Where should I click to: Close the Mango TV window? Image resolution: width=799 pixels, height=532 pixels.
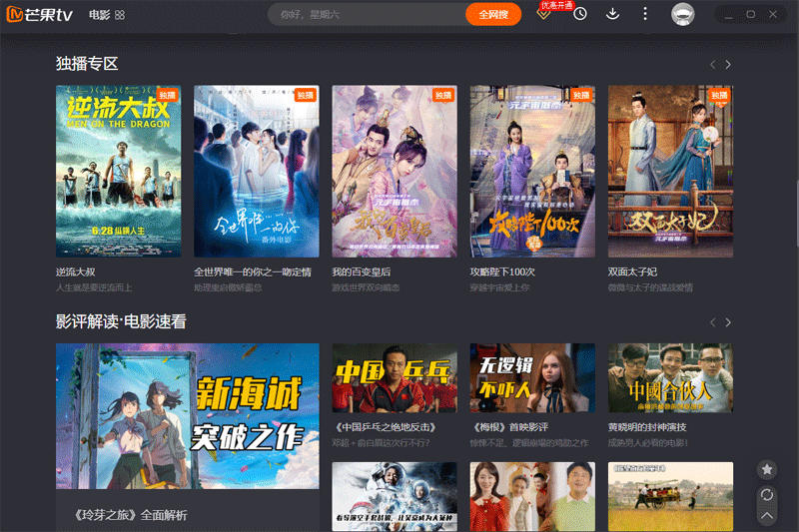tap(773, 14)
